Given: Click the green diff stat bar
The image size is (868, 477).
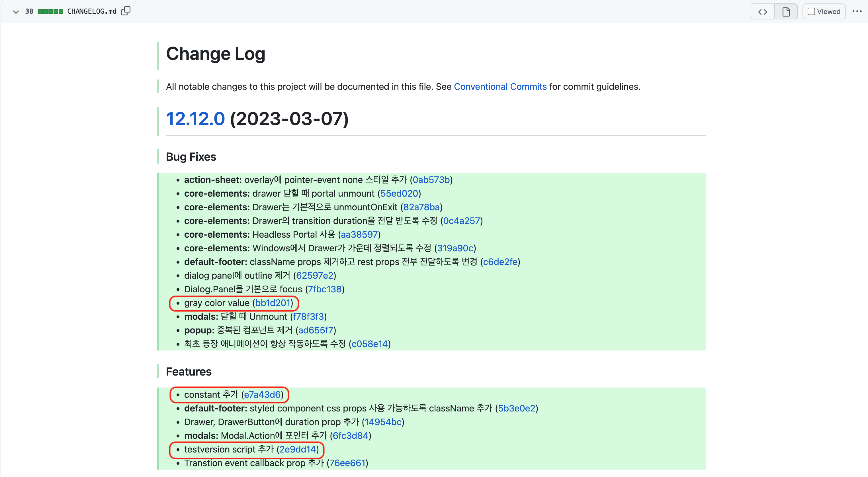Looking at the screenshot, I should (x=50, y=12).
